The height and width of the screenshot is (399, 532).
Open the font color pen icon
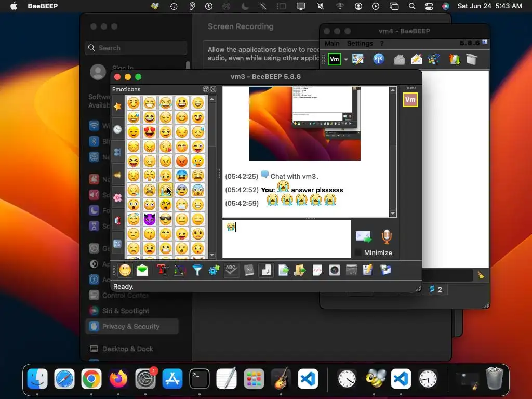(x=180, y=270)
